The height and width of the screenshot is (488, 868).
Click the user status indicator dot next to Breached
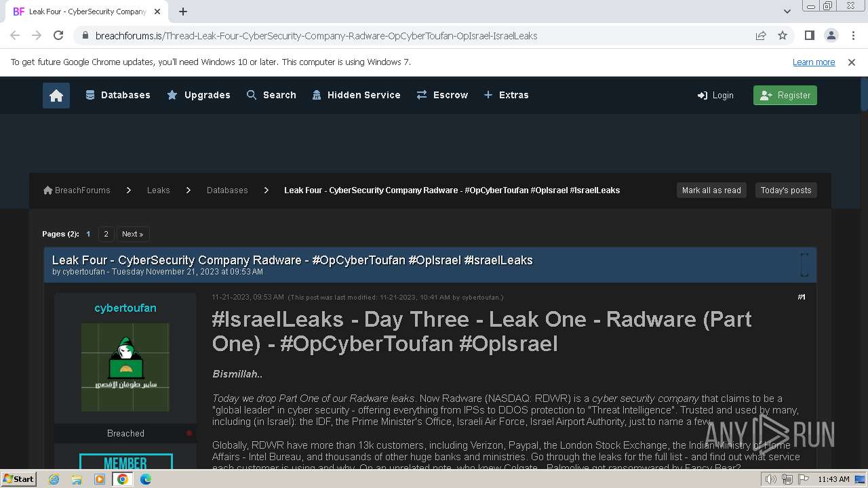click(189, 433)
